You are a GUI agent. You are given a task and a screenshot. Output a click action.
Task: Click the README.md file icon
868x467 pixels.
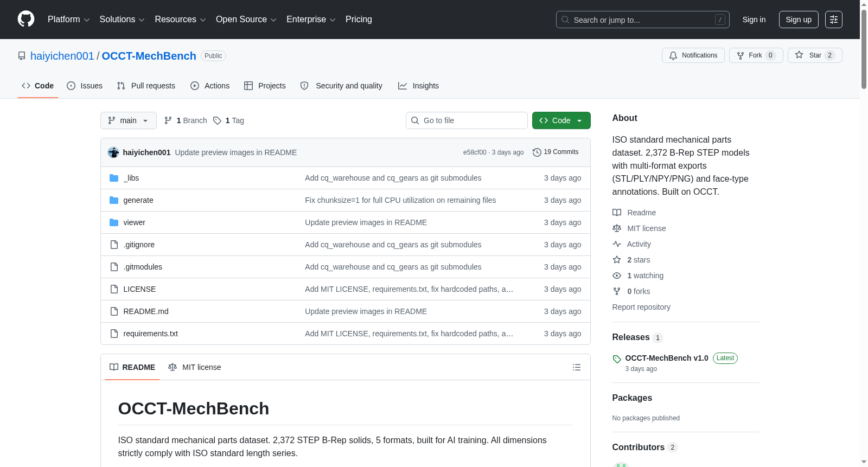[114, 311]
